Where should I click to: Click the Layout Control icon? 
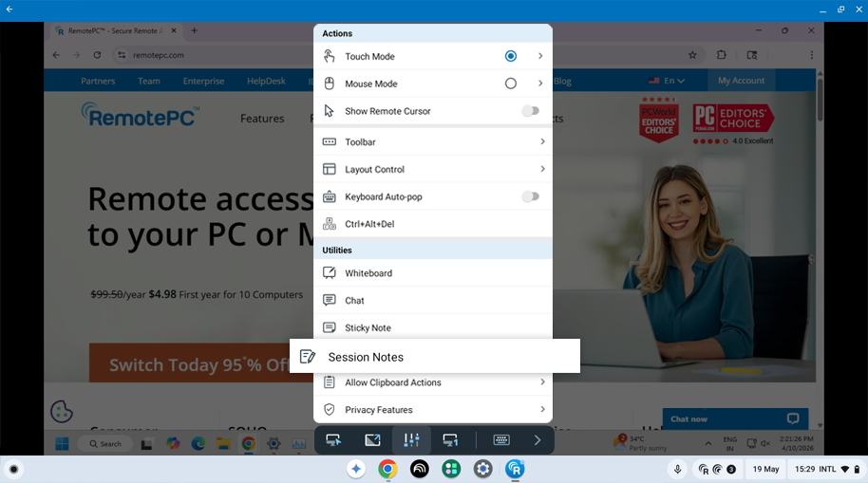329,169
